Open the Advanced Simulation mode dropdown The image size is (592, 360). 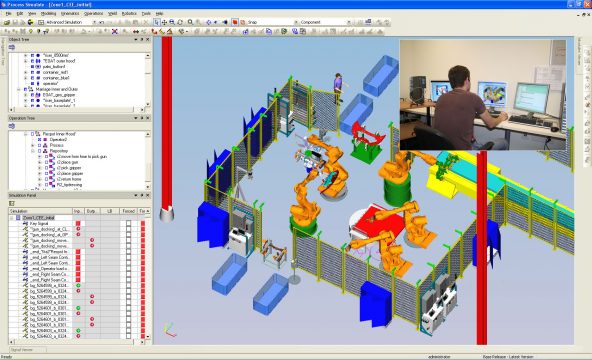pos(94,22)
